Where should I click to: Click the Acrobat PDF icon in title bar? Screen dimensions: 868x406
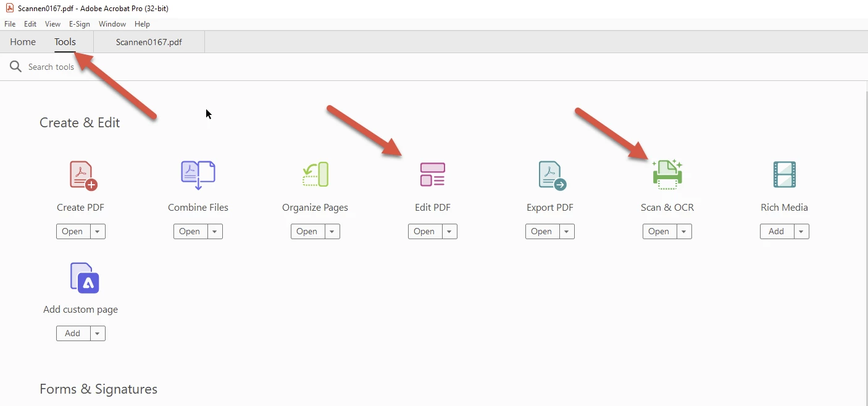[x=9, y=8]
